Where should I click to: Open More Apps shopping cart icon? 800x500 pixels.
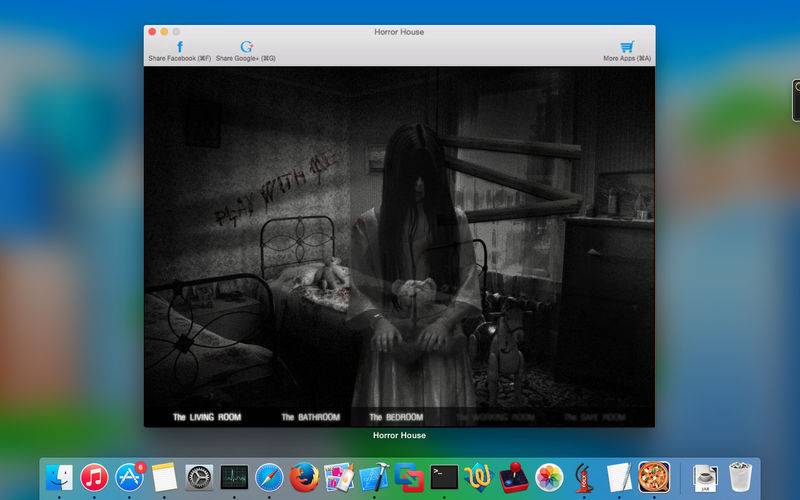pos(627,47)
